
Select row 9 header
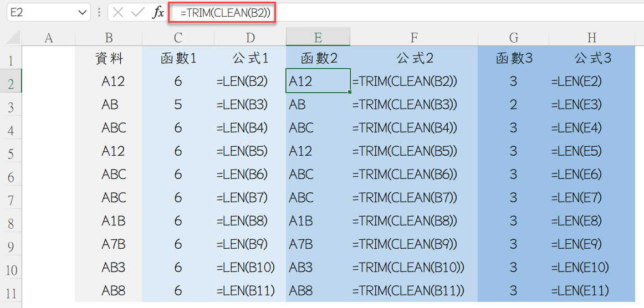pos(11,244)
